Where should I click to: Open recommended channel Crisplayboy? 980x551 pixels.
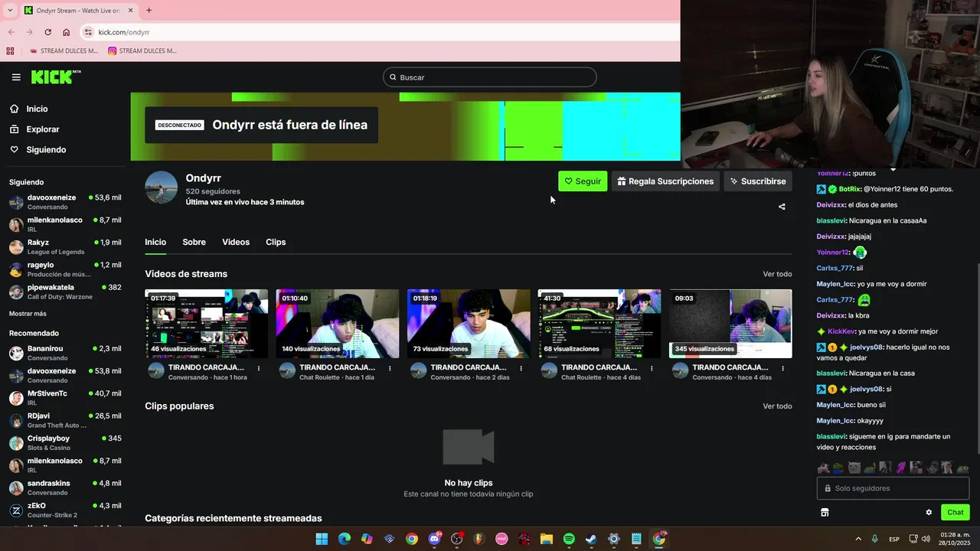click(x=65, y=443)
